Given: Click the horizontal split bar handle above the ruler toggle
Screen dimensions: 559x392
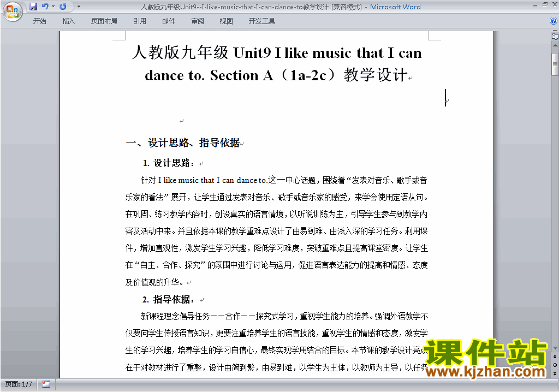Looking at the screenshot, I should pyautogui.click(x=555, y=31).
